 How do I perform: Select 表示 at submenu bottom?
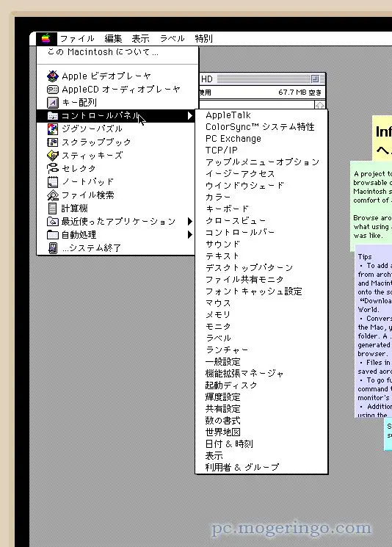tap(261, 456)
